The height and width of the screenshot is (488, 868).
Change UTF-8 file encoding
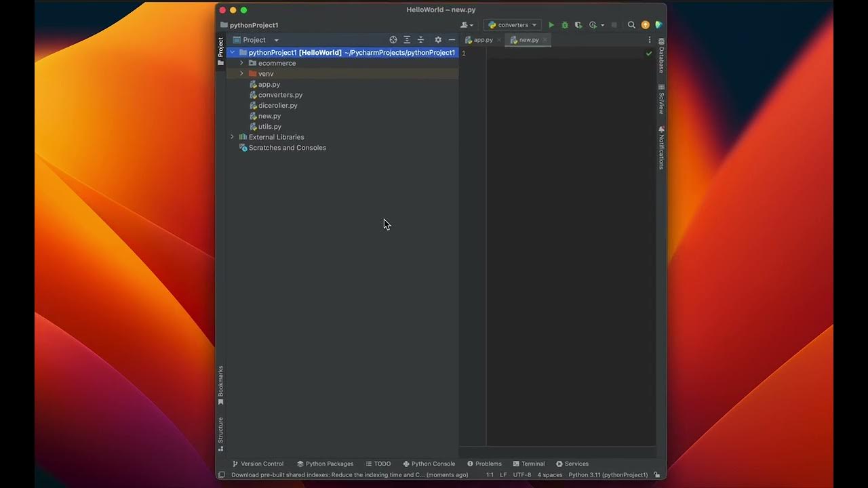(522, 475)
